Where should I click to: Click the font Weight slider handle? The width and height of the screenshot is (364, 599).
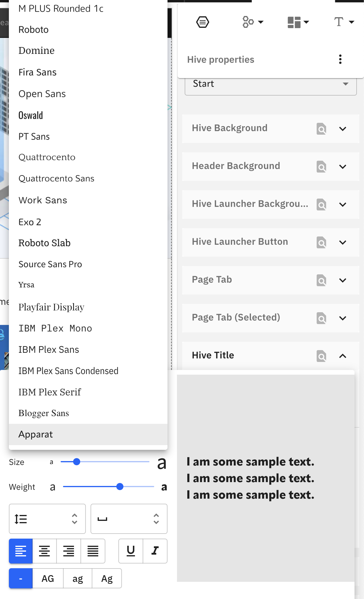120,487
